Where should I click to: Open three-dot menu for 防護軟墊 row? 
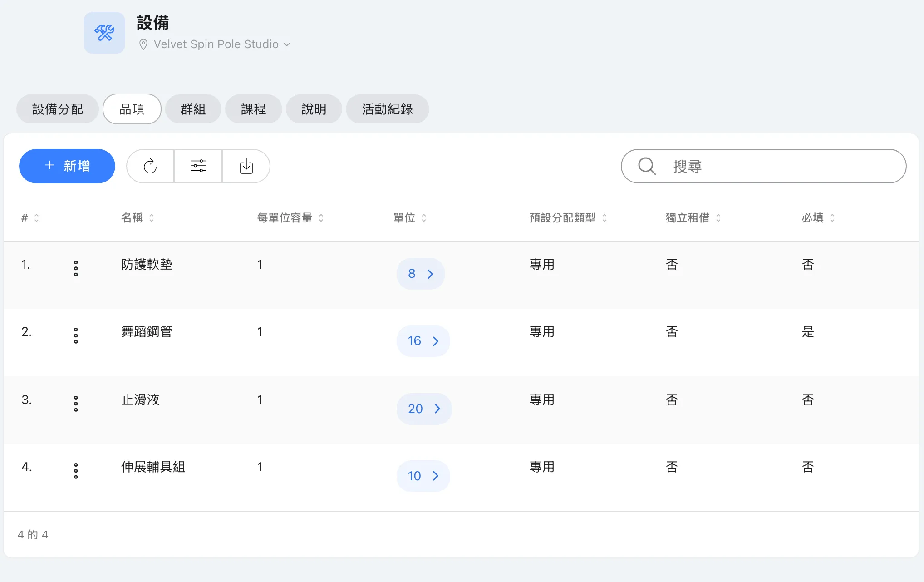(x=76, y=268)
